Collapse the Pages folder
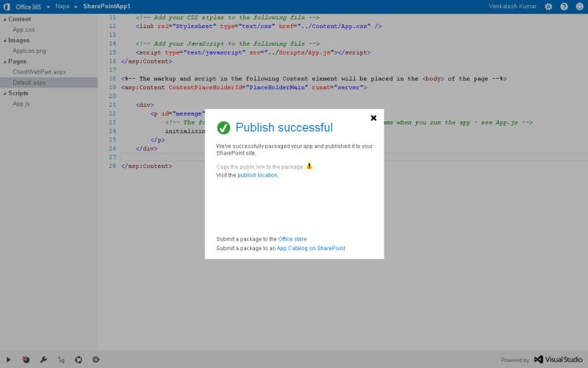The width and height of the screenshot is (588, 368). (x=5, y=61)
